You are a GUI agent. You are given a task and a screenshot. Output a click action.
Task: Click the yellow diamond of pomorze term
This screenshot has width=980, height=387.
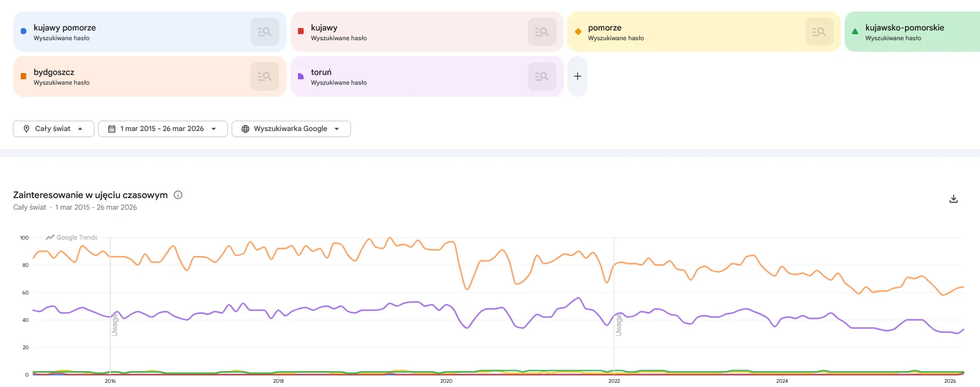pos(578,31)
